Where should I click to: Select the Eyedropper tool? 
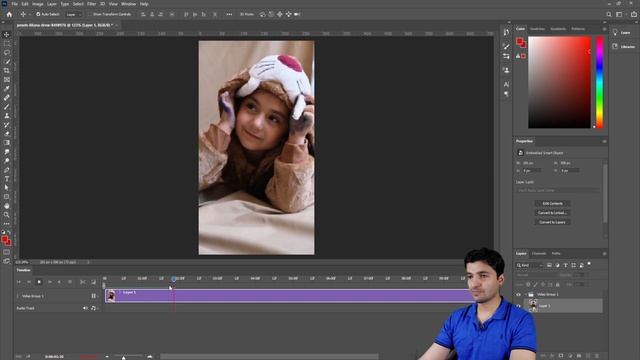click(7, 88)
